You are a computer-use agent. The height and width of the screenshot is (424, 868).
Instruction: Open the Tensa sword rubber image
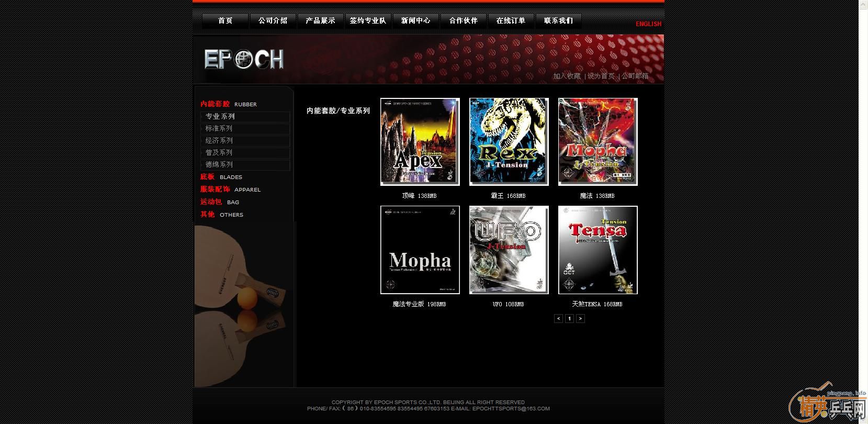pyautogui.click(x=598, y=250)
